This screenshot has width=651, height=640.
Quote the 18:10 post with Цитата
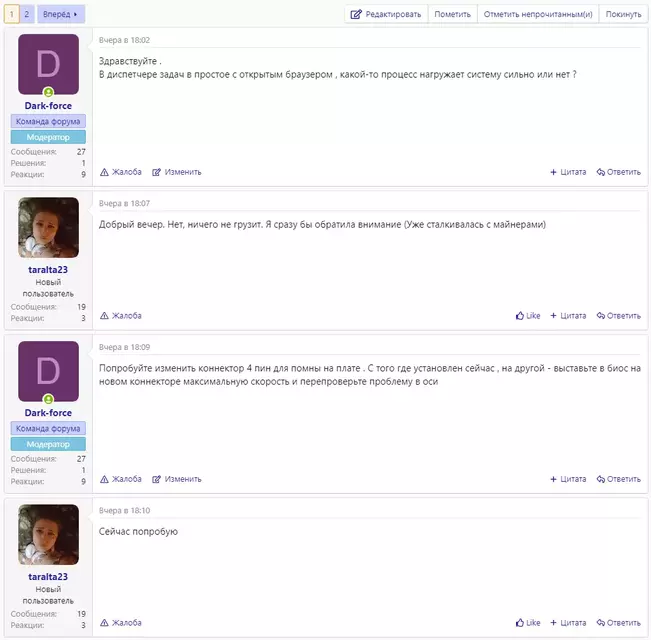point(568,623)
